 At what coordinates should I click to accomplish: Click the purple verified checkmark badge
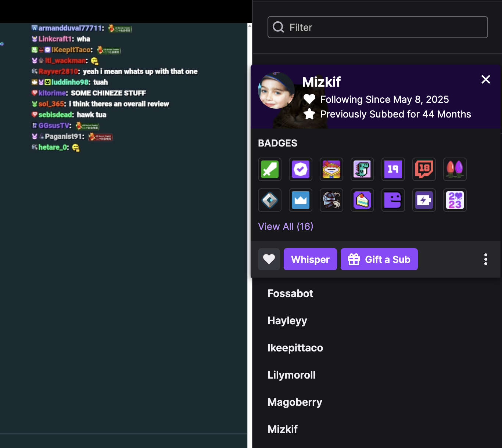[x=301, y=169]
